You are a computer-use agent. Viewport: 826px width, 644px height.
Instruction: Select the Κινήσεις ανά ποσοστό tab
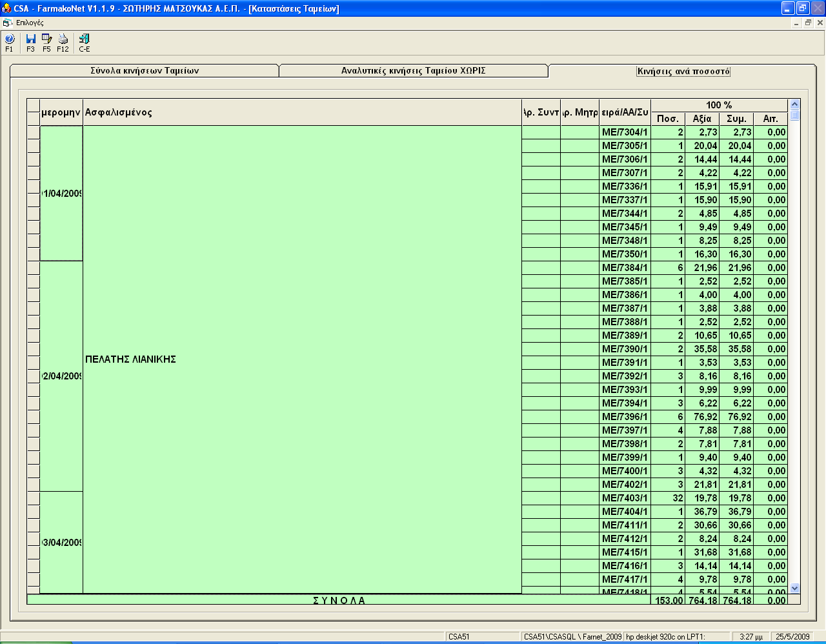(x=683, y=72)
